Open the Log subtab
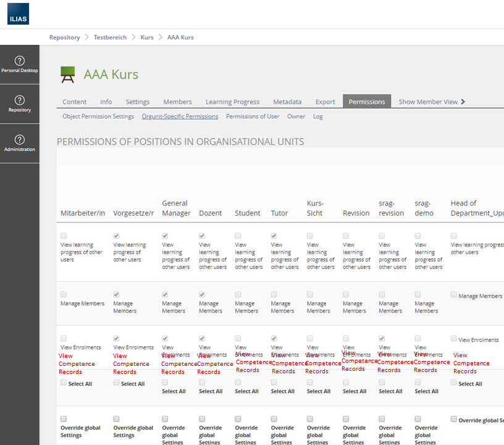 coord(317,116)
